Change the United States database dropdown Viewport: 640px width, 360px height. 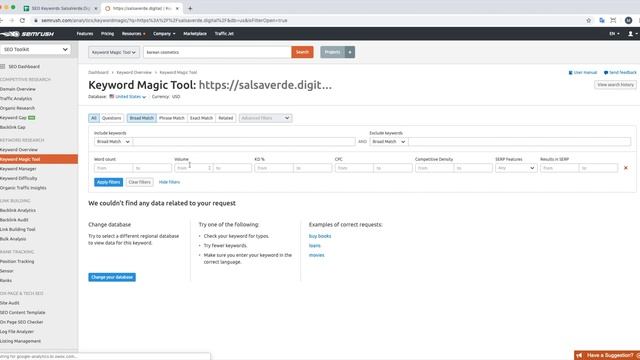coord(128,97)
